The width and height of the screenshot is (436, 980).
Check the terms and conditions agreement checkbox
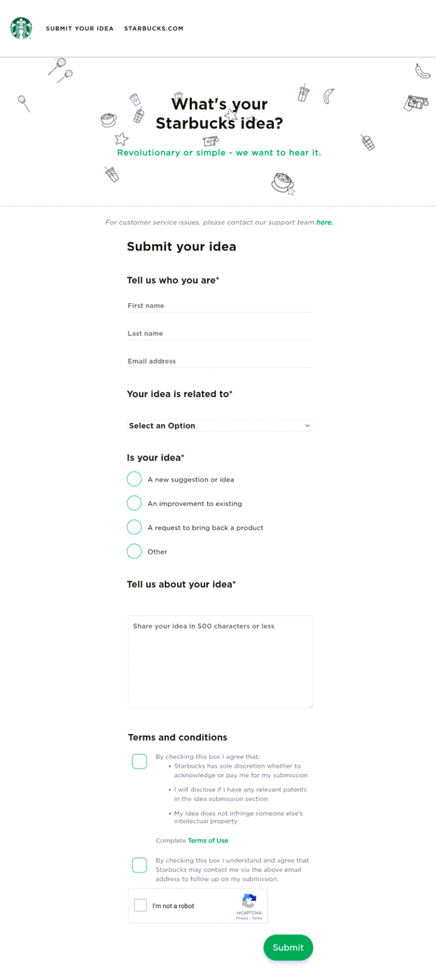(139, 761)
